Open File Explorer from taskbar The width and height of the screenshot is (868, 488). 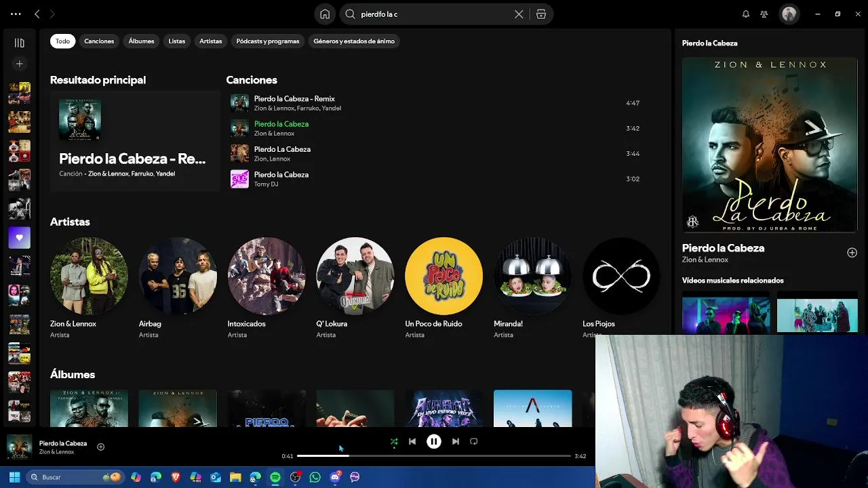pos(235,477)
